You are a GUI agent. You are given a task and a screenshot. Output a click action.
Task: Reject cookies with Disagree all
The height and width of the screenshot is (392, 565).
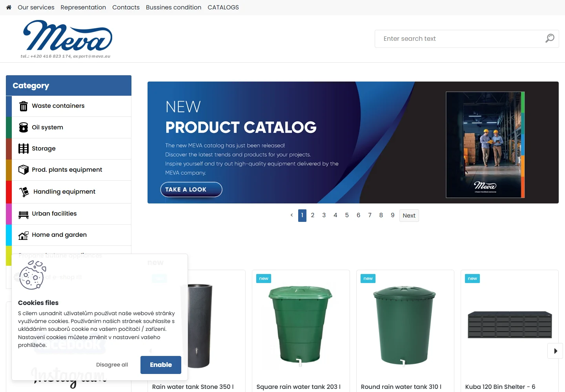pyautogui.click(x=112, y=365)
